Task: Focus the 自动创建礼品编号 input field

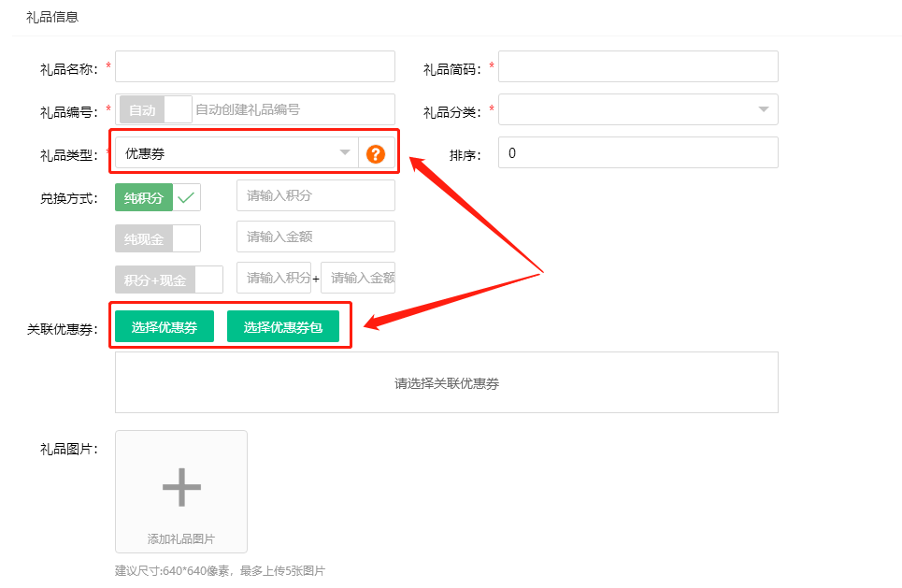Action: click(x=293, y=109)
